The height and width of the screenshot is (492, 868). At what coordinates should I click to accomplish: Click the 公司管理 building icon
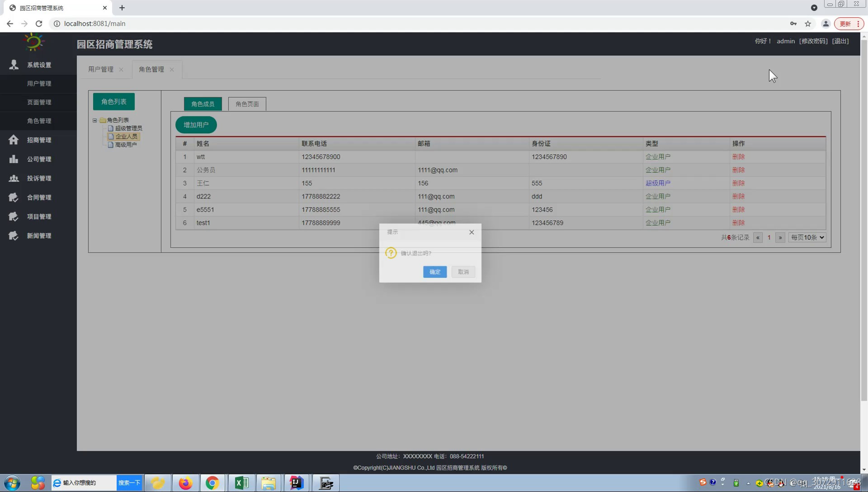pos(14,159)
